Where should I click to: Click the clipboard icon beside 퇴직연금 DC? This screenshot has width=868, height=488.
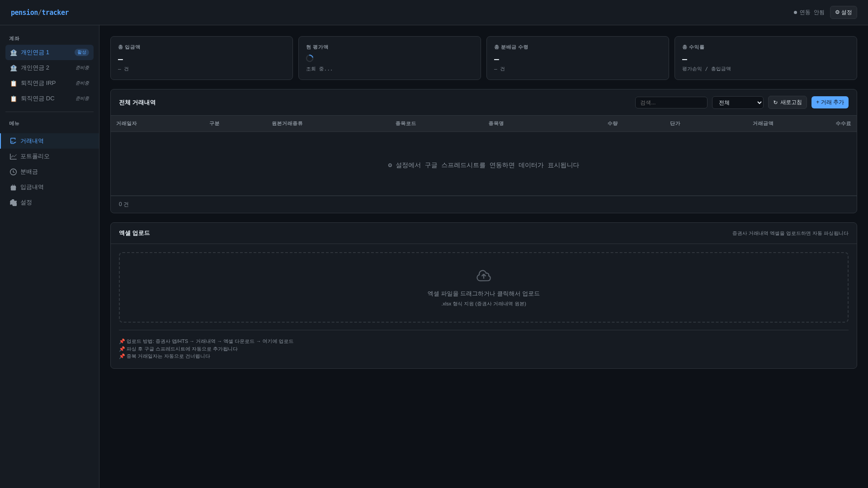click(14, 99)
